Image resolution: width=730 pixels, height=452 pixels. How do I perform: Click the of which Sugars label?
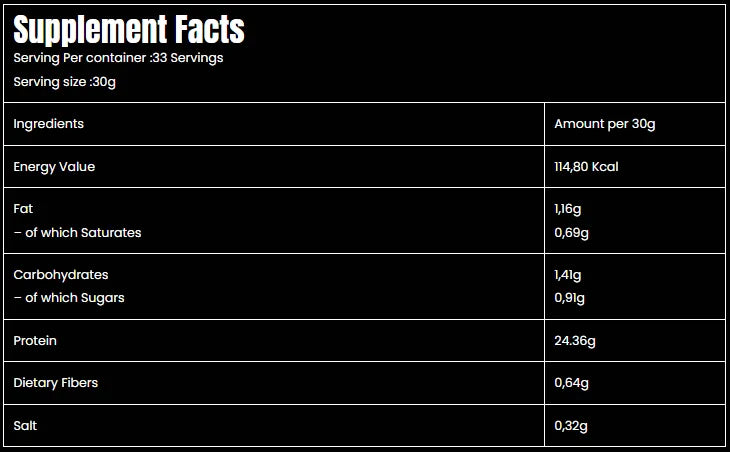(69, 298)
